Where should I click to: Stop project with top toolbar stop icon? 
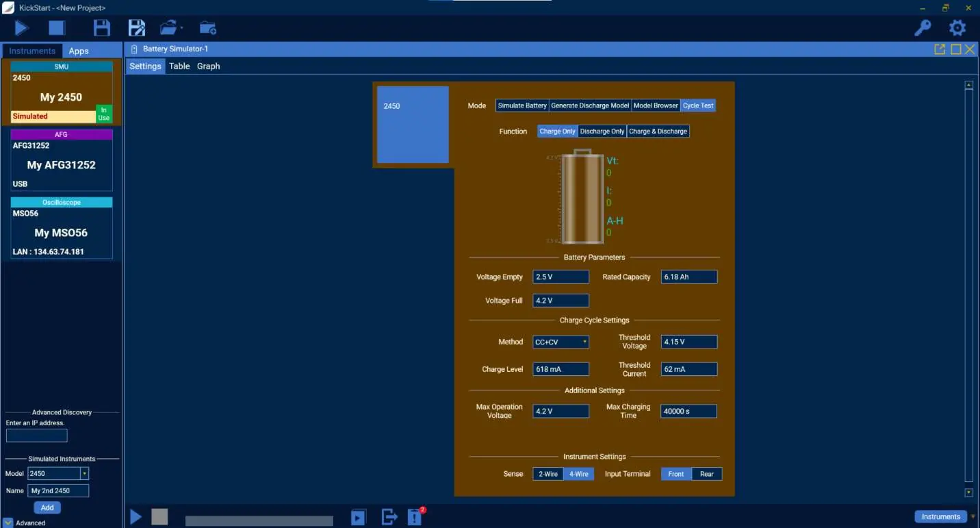(x=56, y=28)
